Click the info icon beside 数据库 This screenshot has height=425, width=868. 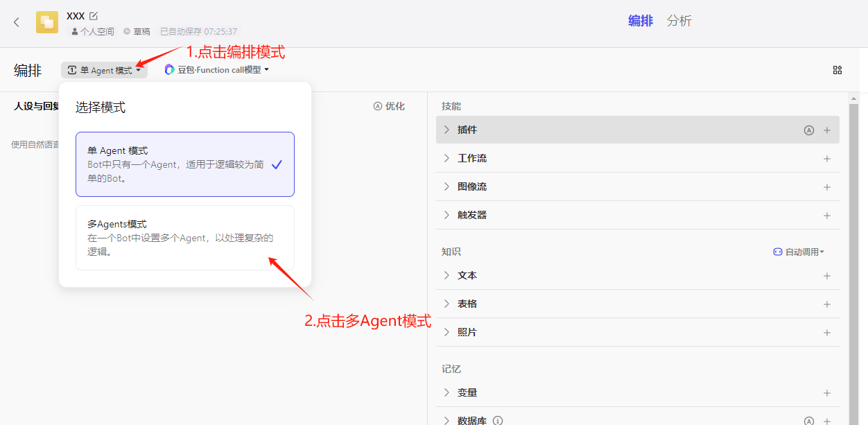[x=498, y=421]
